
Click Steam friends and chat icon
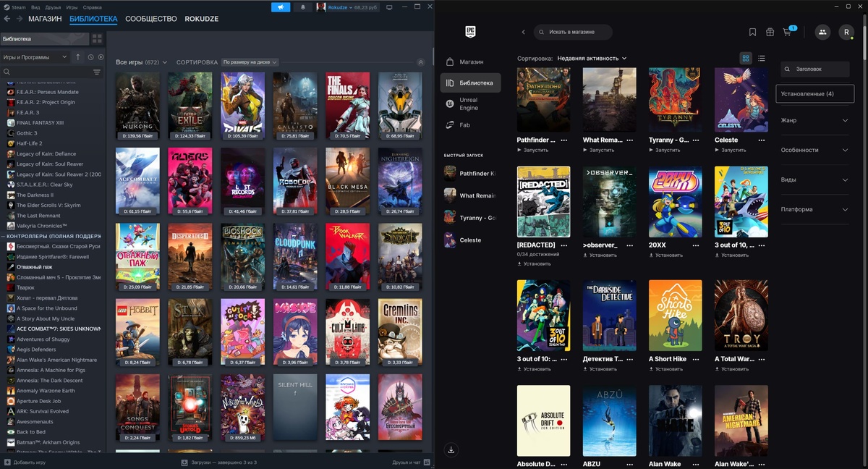coord(427,462)
